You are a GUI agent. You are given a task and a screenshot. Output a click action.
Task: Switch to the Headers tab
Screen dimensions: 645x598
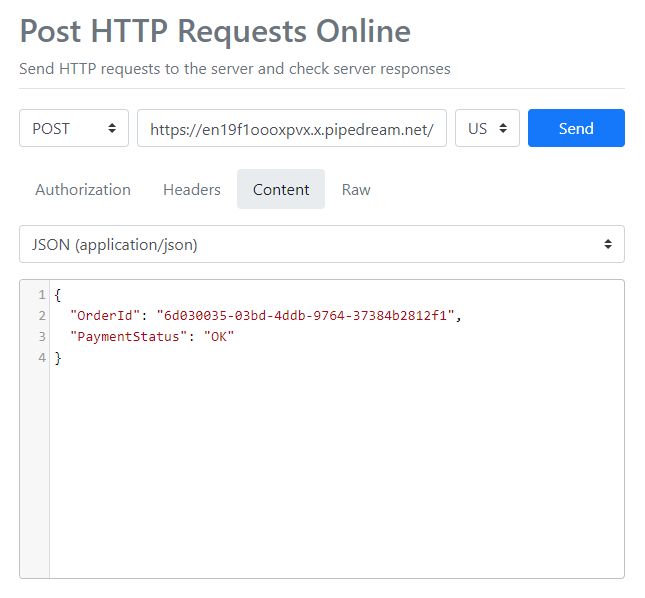(192, 190)
